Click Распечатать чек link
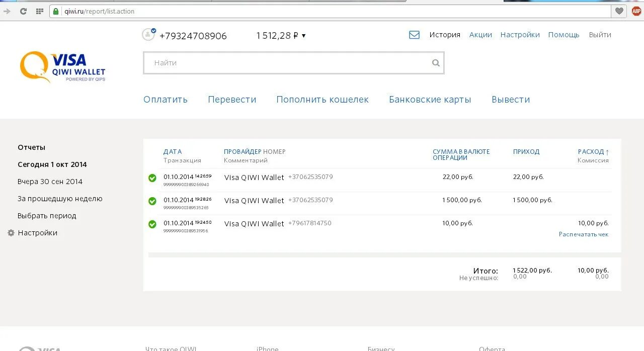This screenshot has height=351, width=644. 584,234
